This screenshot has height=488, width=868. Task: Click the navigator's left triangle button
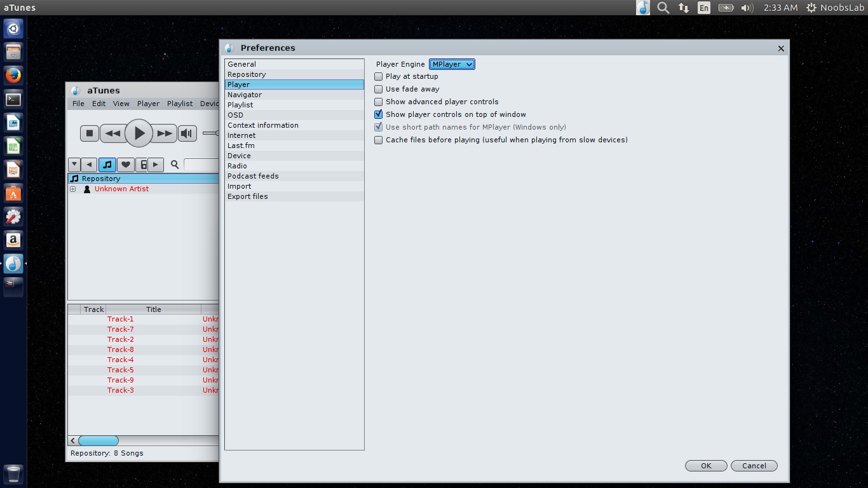pos(89,165)
